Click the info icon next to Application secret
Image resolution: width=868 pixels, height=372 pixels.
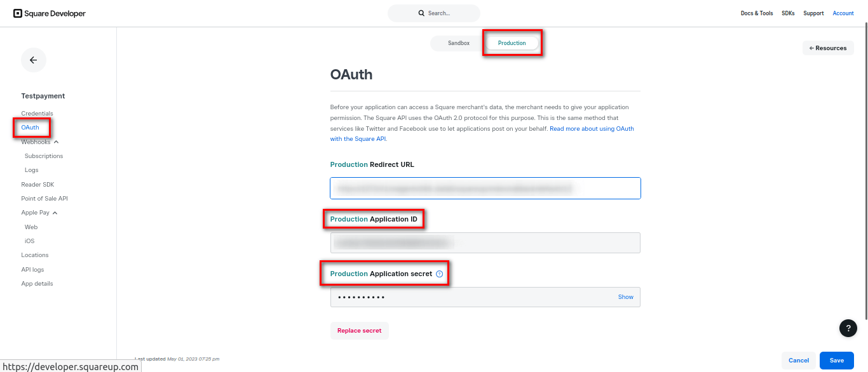pyautogui.click(x=439, y=273)
